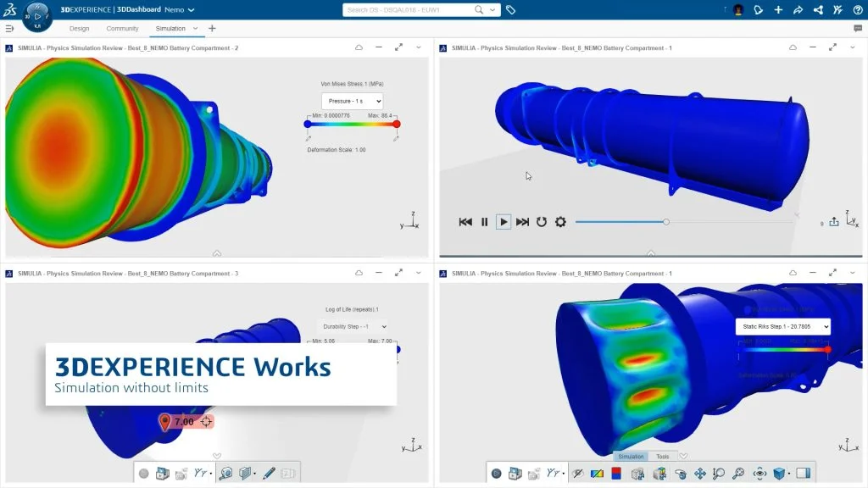Open the user profile avatar
868x488 pixels.
pos(738,10)
